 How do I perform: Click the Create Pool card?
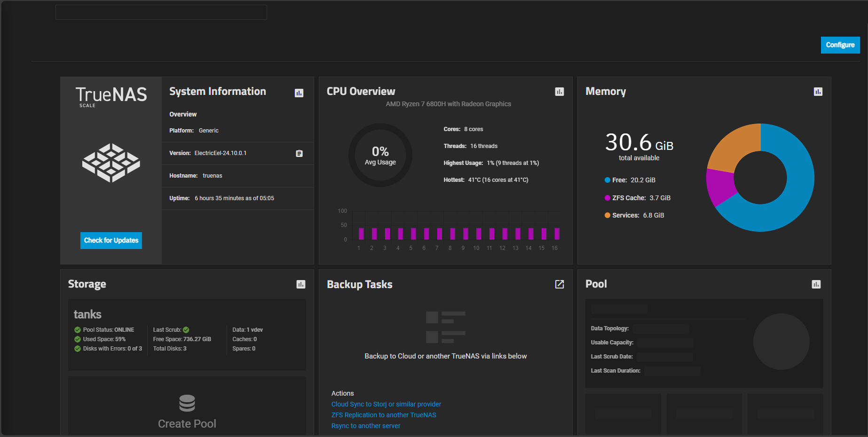coord(187,406)
